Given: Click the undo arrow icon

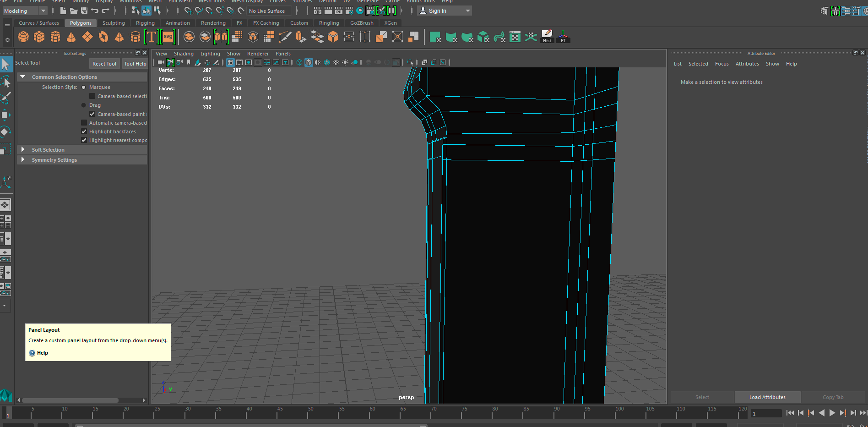Looking at the screenshot, I should coord(95,11).
